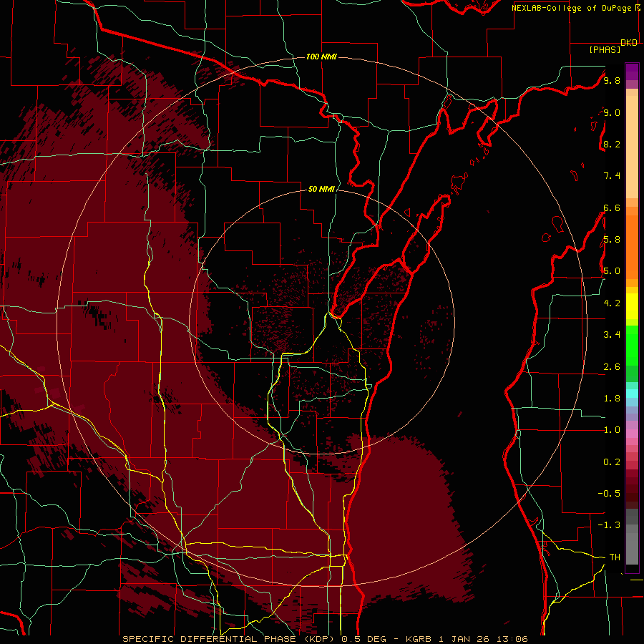Click the 8.2 scale value label
The image size is (644, 644).
612,145
